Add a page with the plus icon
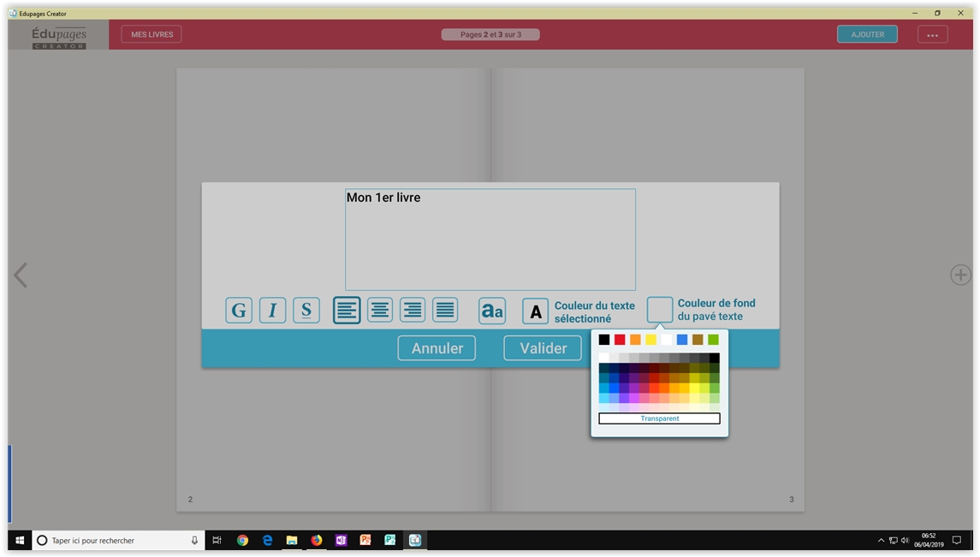 (960, 275)
